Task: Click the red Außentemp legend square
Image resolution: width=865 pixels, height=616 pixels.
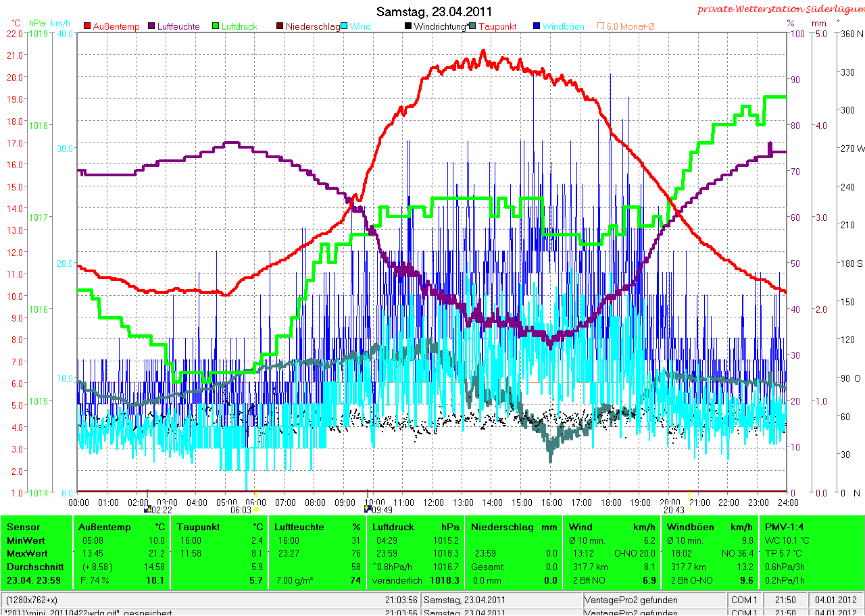Action: coord(87,26)
